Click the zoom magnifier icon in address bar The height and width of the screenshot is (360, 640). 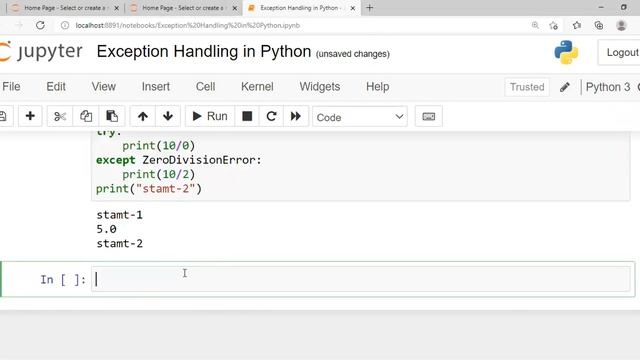535,25
